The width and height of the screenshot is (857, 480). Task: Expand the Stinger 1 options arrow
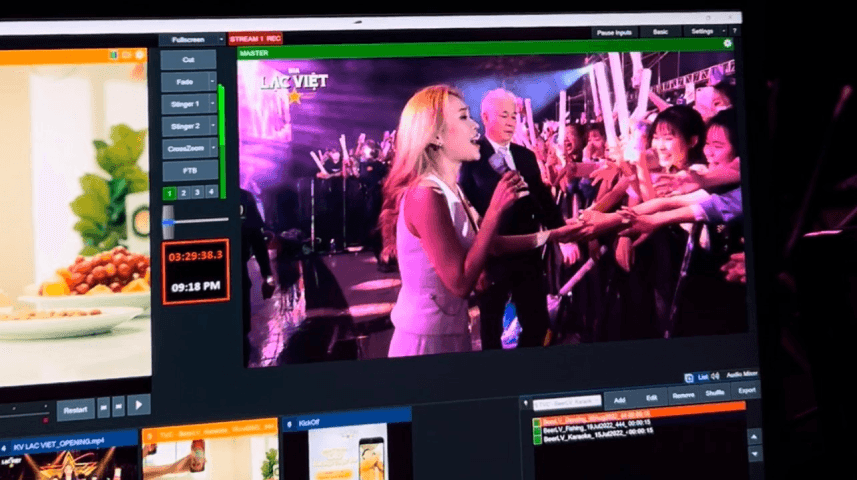[213, 104]
